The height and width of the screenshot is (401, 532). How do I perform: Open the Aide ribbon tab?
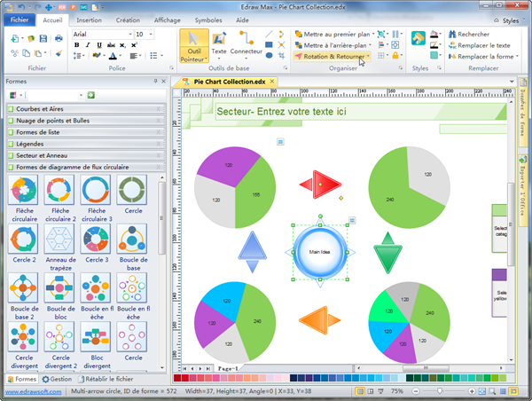242,20
